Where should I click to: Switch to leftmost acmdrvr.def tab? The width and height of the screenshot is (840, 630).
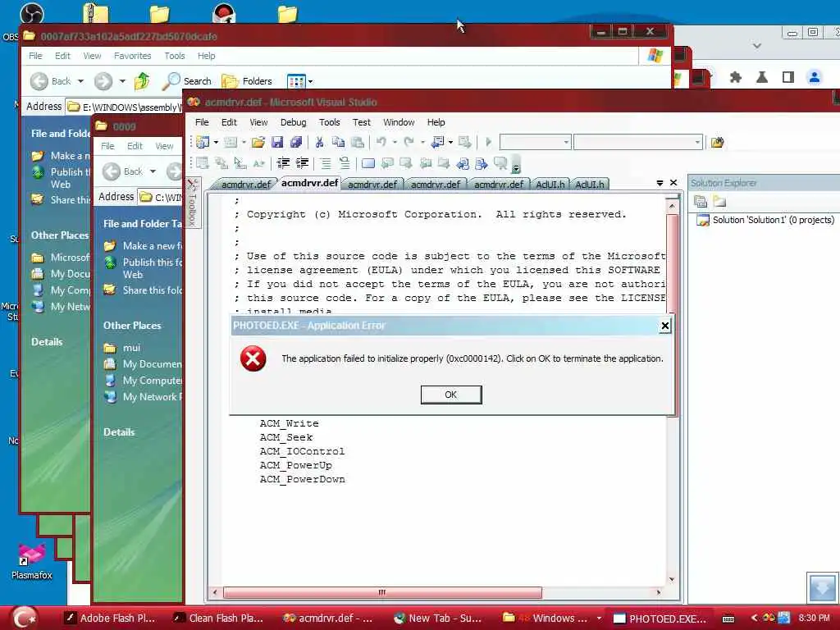(246, 185)
